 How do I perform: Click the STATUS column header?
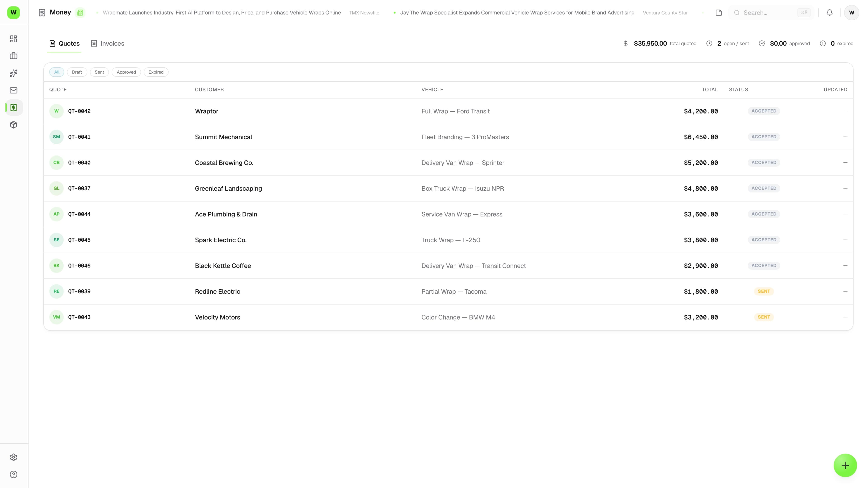[738, 90]
